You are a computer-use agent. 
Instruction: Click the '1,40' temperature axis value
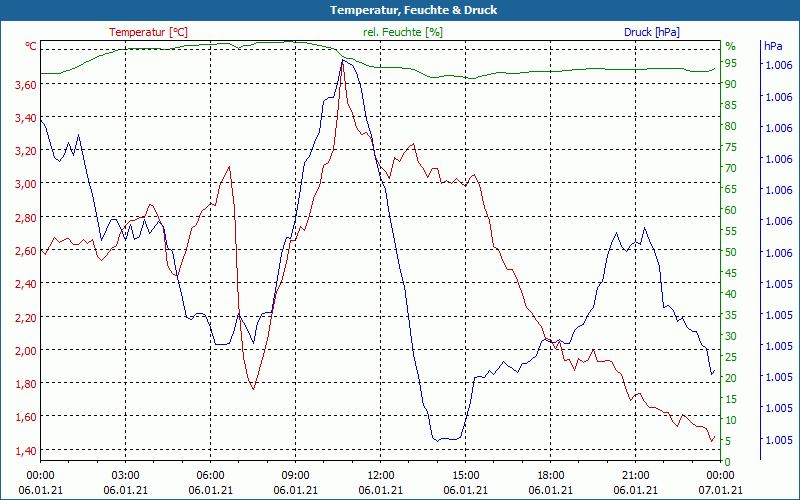26,451
